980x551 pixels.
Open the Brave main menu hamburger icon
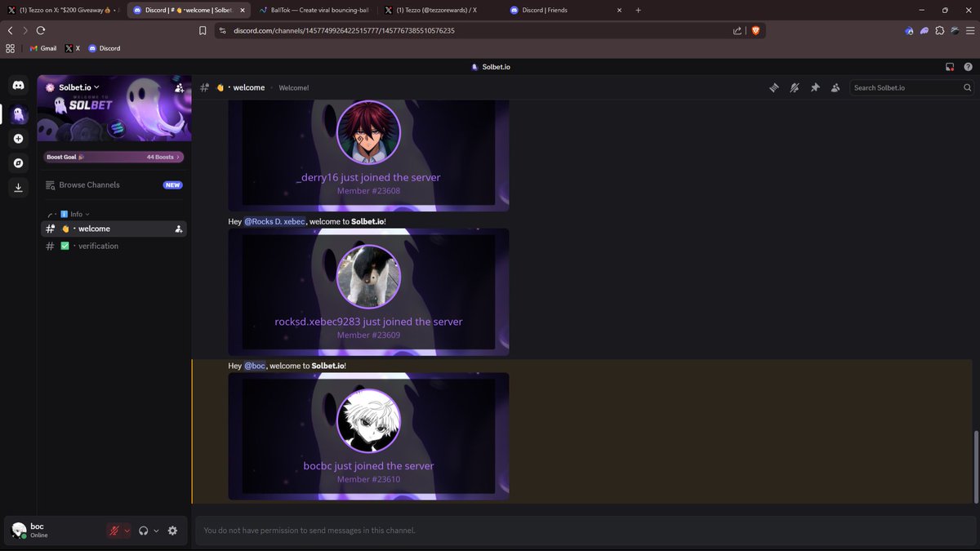click(969, 30)
